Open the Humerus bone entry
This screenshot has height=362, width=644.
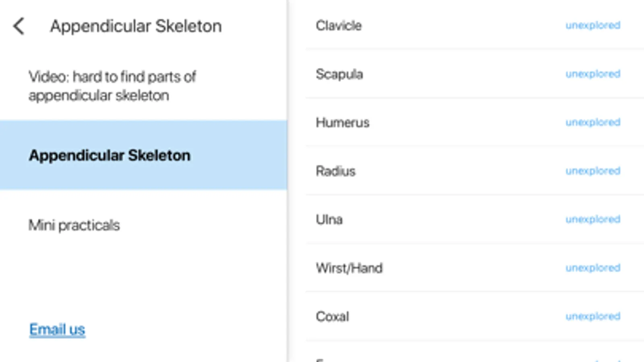[342, 123]
